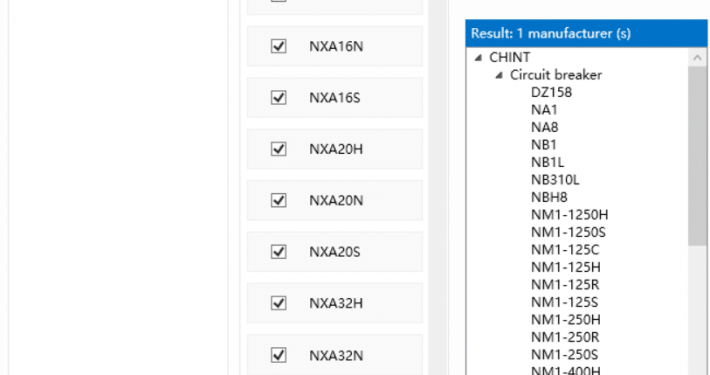Screen dimensions: 710x375
Task: Click the scroll up arrow in results list
Action: (697, 58)
